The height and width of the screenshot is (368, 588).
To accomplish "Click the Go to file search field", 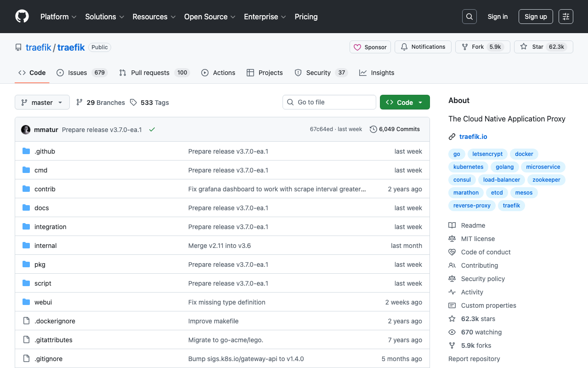I will (x=329, y=102).
